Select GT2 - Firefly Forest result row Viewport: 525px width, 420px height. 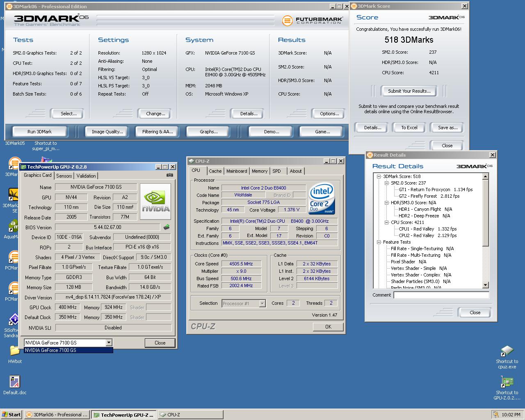click(429, 196)
